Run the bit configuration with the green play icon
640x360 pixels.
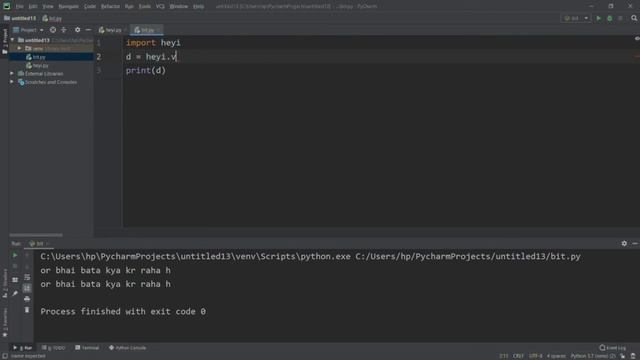[x=599, y=18]
